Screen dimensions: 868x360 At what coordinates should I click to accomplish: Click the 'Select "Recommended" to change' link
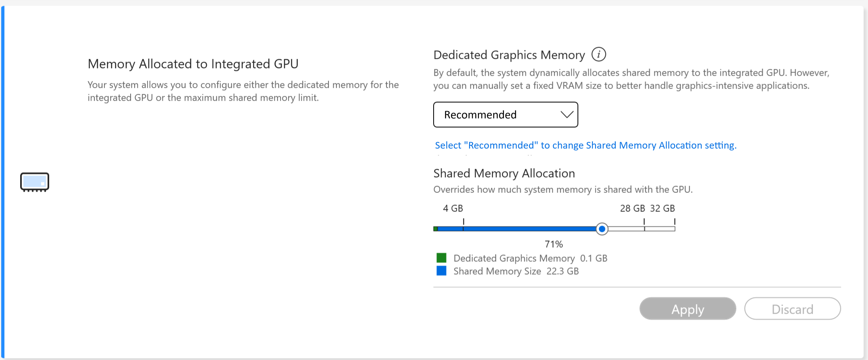pos(586,145)
